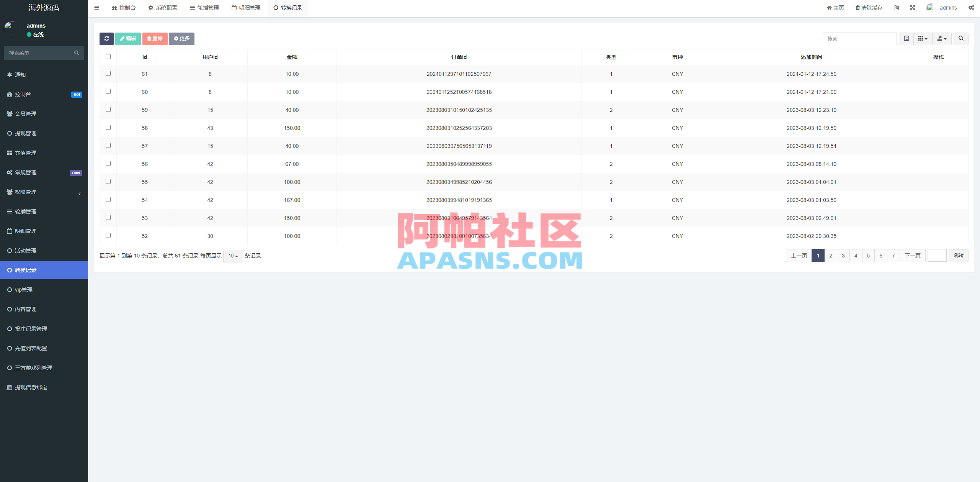Viewport: 980px width, 482px height.
Task: Click the hamburger menu icon to collapse sidebar
Action: click(x=96, y=8)
